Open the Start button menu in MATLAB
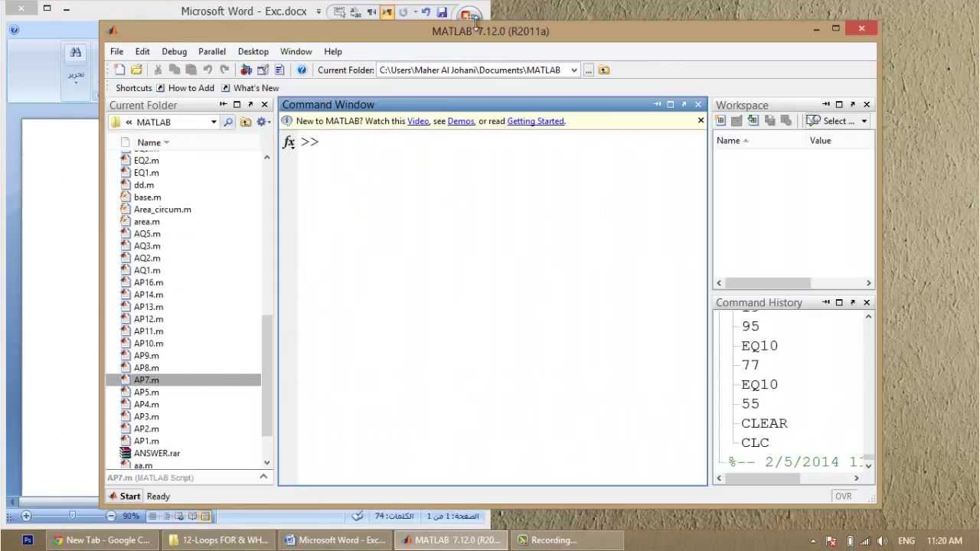The image size is (980, 551). (124, 496)
